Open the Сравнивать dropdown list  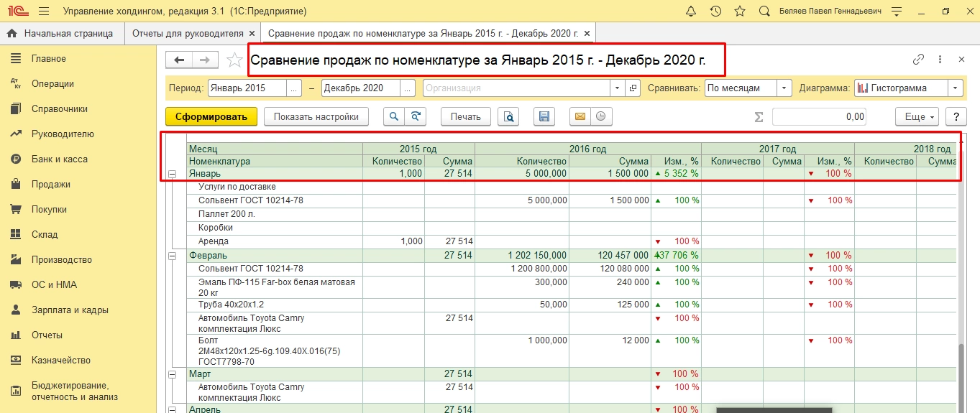784,88
